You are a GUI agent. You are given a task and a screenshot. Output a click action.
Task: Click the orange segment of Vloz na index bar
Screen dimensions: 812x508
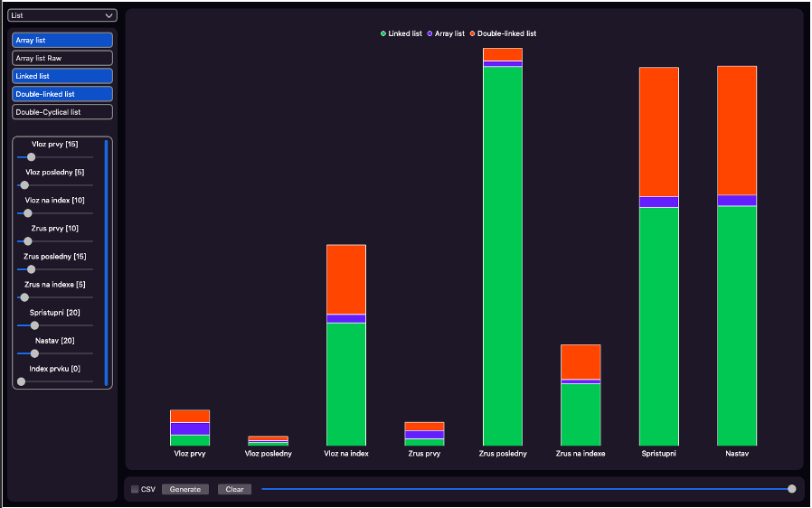tap(346, 279)
